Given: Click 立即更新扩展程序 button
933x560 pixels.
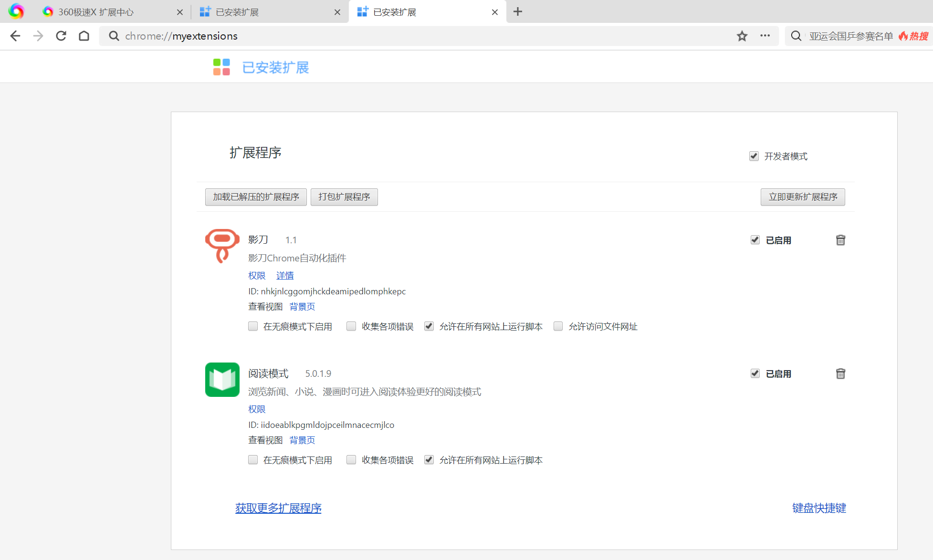Looking at the screenshot, I should 803,197.
